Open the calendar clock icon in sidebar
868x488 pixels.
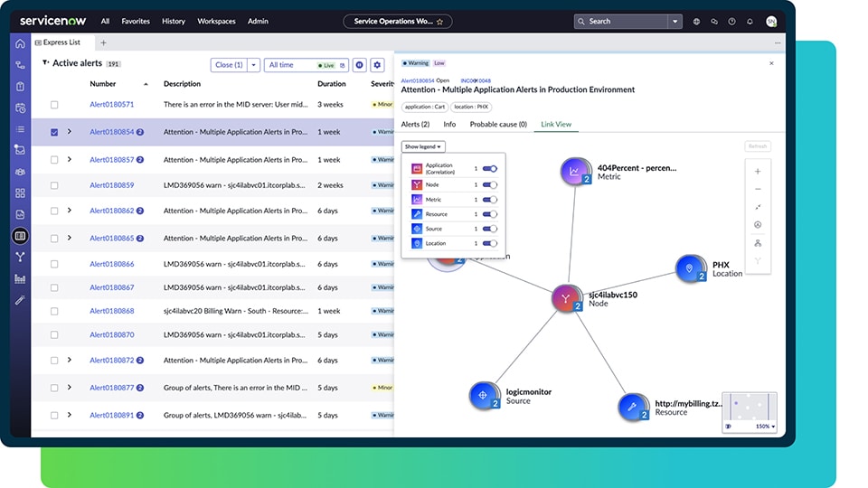click(x=21, y=108)
